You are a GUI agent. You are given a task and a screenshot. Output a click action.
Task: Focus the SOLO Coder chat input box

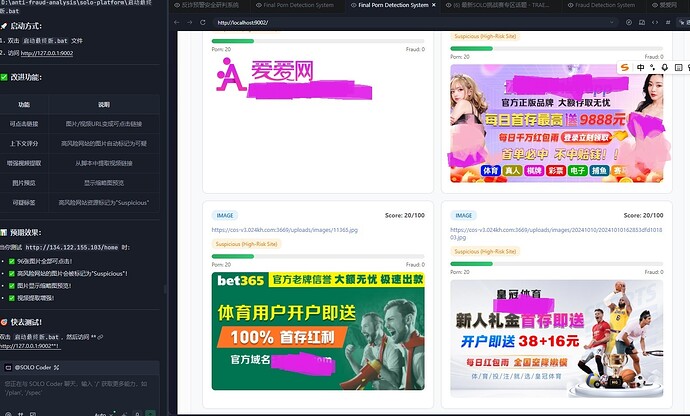pyautogui.click(x=79, y=387)
